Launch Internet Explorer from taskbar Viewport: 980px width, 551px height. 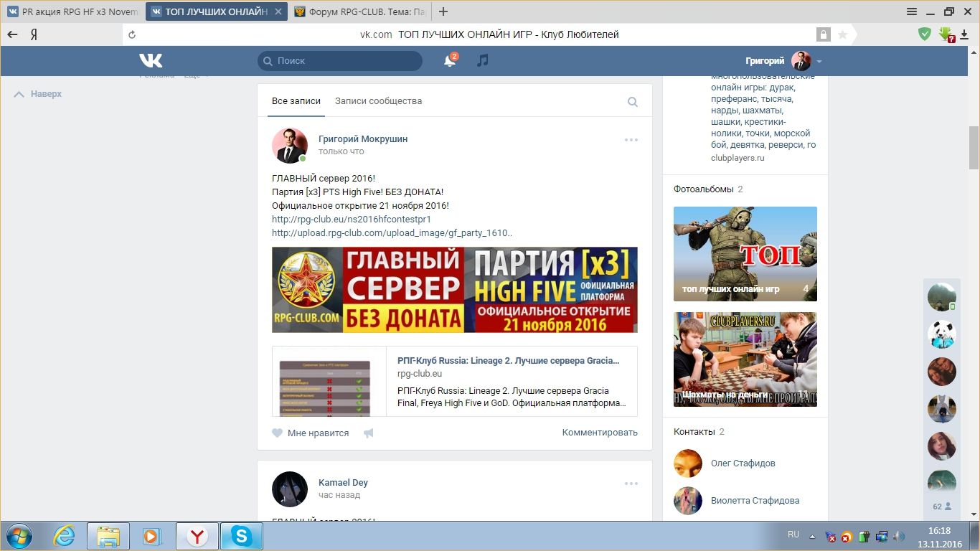(x=64, y=536)
